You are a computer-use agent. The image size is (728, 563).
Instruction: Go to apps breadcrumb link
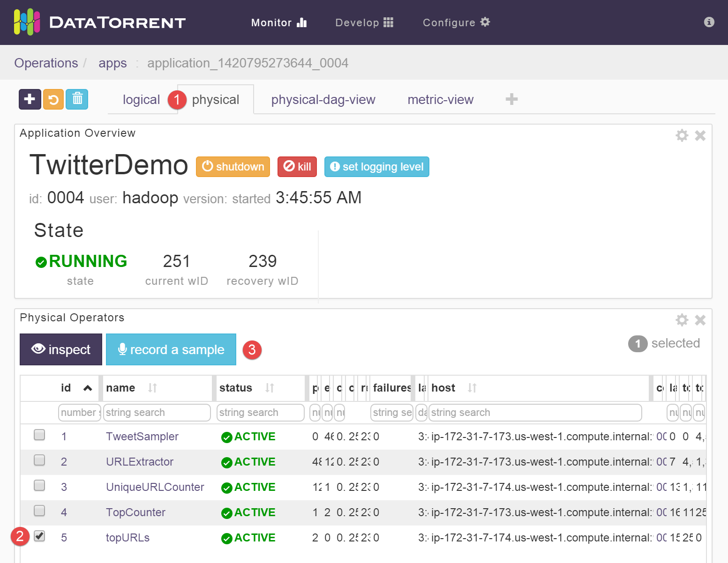point(113,63)
